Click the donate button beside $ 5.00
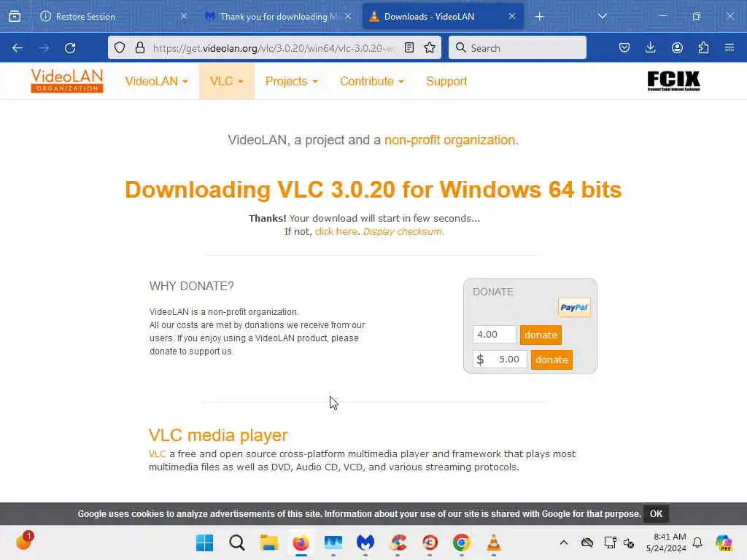The image size is (747, 560). pos(551,359)
